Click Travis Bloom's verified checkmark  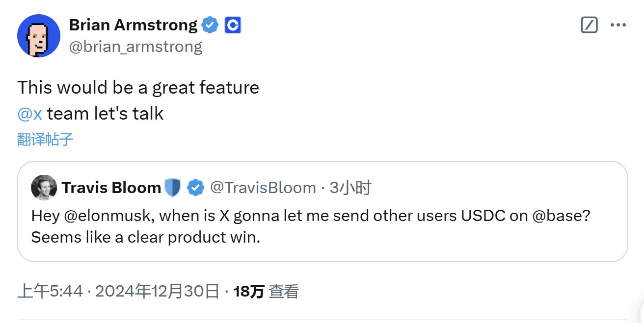(196, 187)
